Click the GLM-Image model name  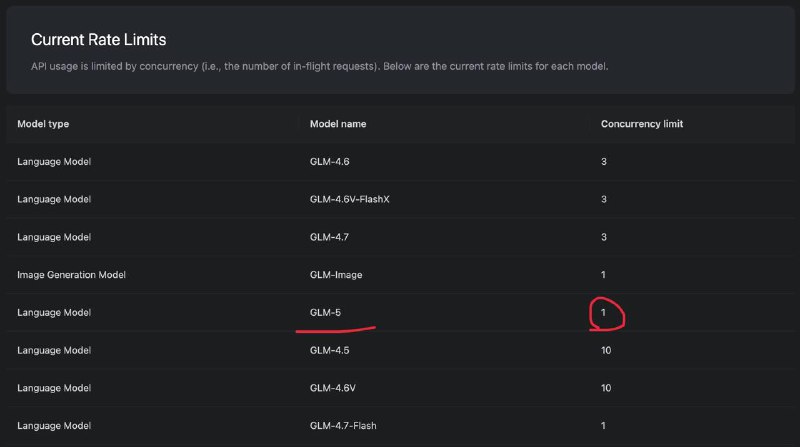(332, 274)
